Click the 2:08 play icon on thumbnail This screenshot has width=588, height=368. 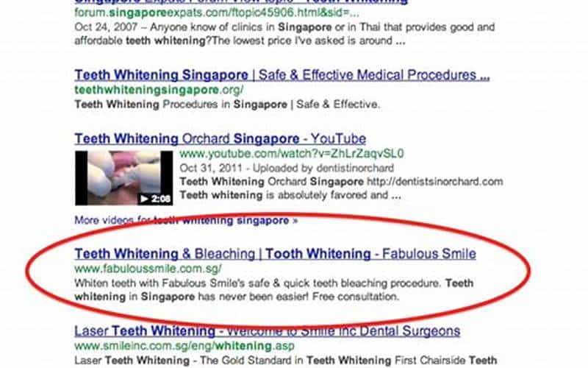[155, 199]
